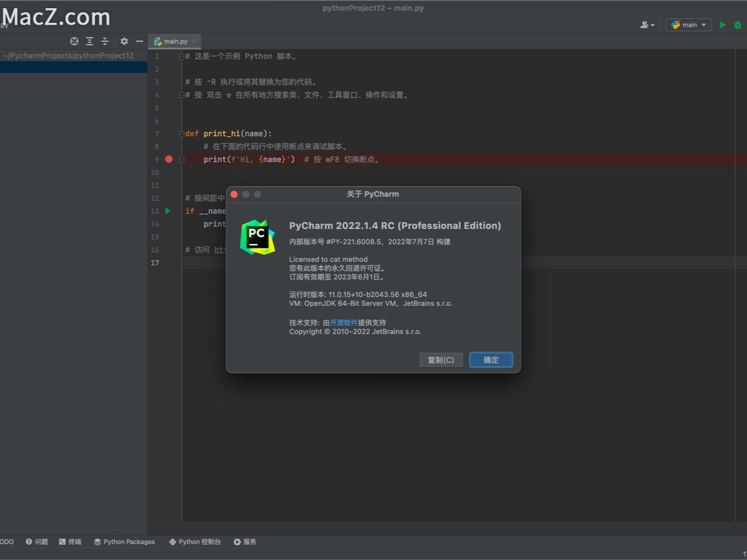Screen dimensions: 747x560
Task: Open project panel options gear menu
Action: click(124, 41)
